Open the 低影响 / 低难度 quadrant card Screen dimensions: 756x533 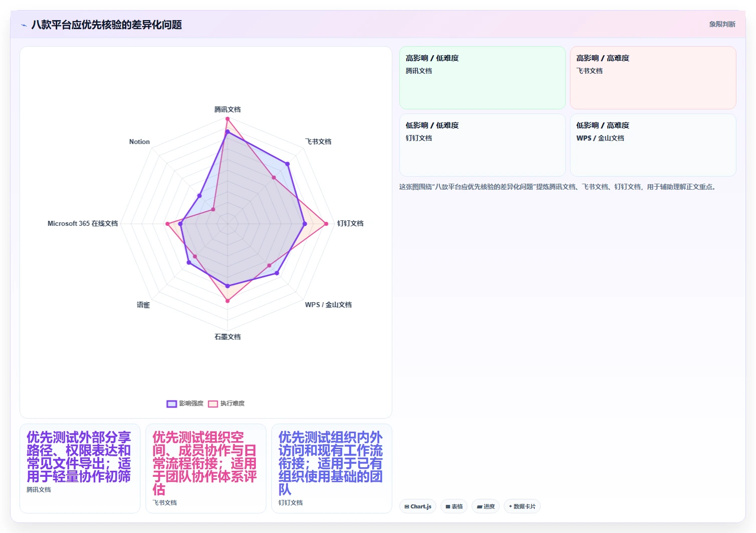pyautogui.click(x=482, y=145)
